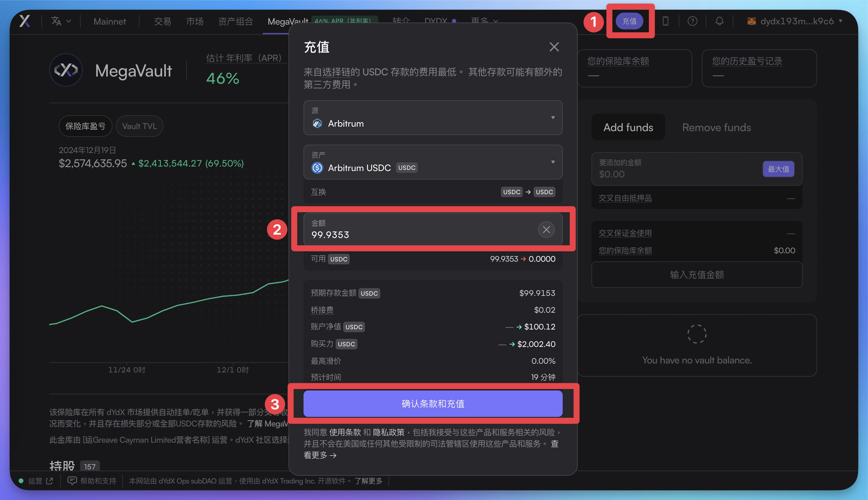Screen dimensions: 868x500
Task: Click the Mainnet network label
Action: (x=109, y=21)
